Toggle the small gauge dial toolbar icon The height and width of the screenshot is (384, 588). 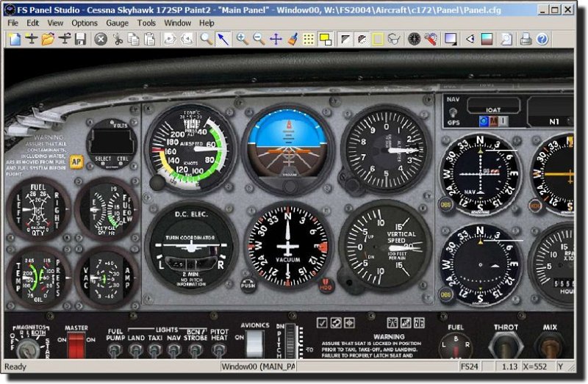click(x=362, y=39)
